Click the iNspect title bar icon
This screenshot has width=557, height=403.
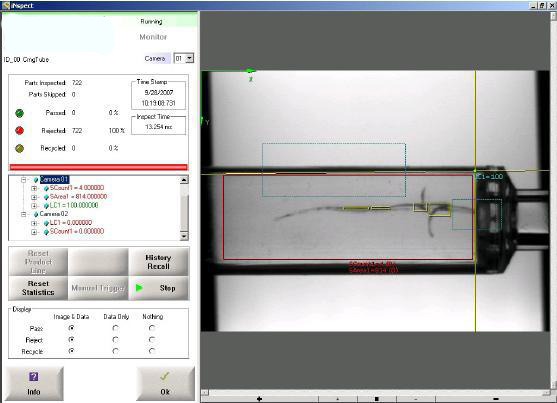click(6, 5)
